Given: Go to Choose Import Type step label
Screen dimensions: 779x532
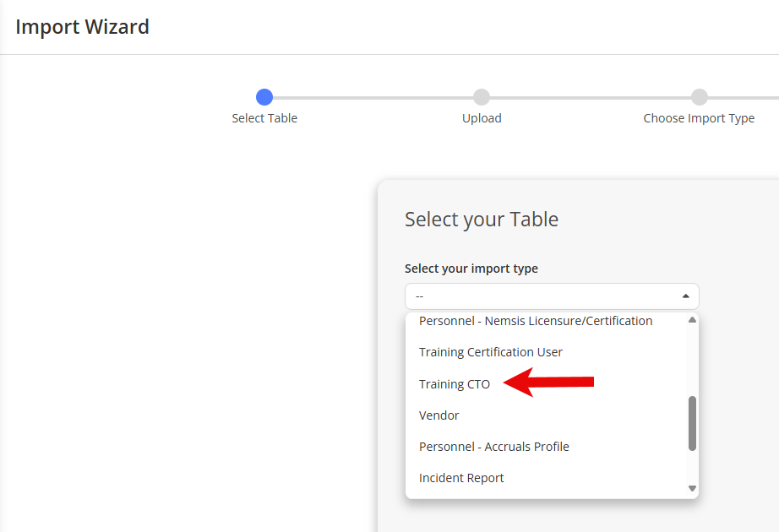Looking at the screenshot, I should coord(699,118).
